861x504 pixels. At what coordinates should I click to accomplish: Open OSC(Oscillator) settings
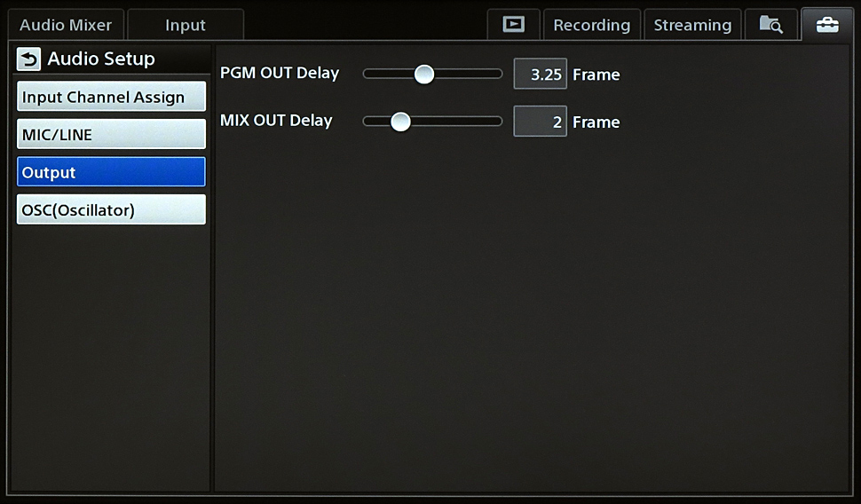click(x=111, y=210)
